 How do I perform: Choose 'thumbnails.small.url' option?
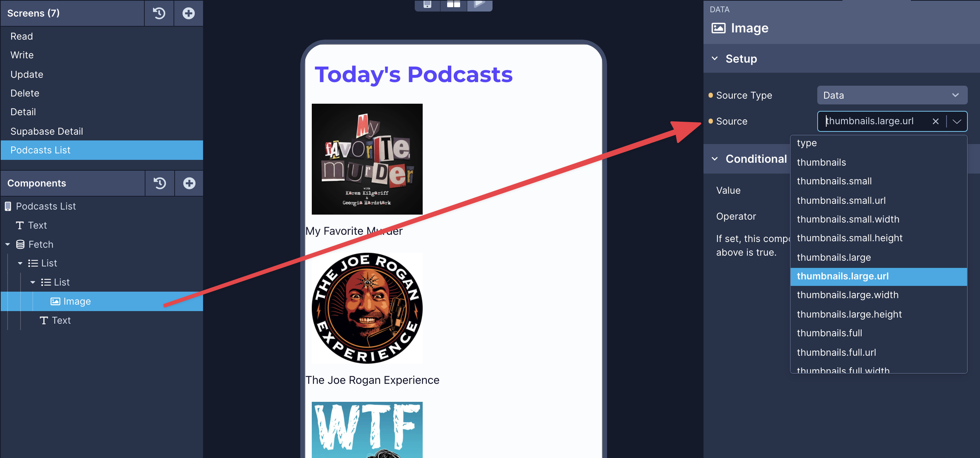878,201
